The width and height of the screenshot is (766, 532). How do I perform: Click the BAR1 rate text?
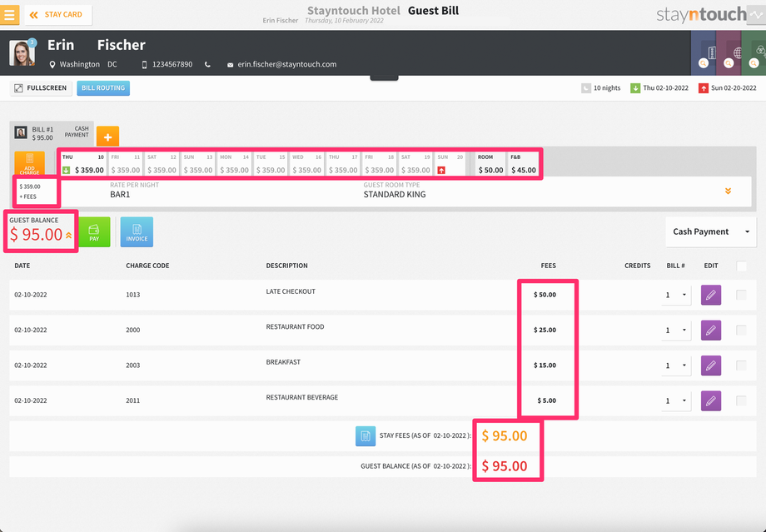click(120, 195)
